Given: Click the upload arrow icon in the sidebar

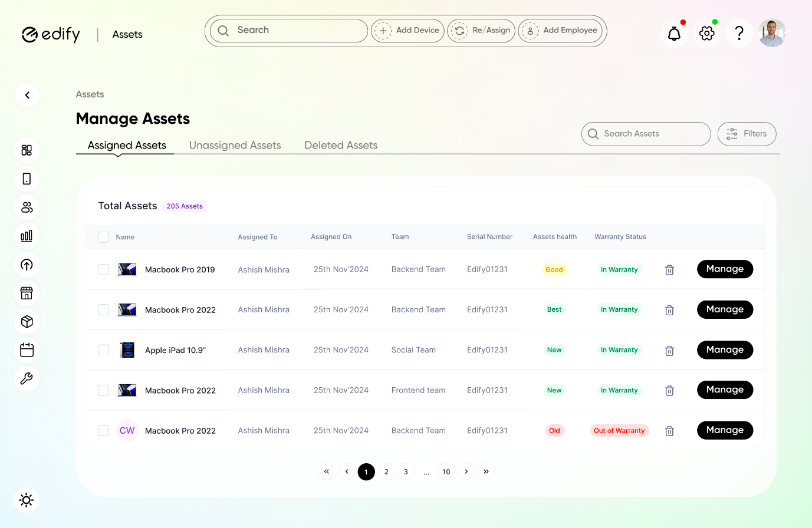Looking at the screenshot, I should [27, 265].
